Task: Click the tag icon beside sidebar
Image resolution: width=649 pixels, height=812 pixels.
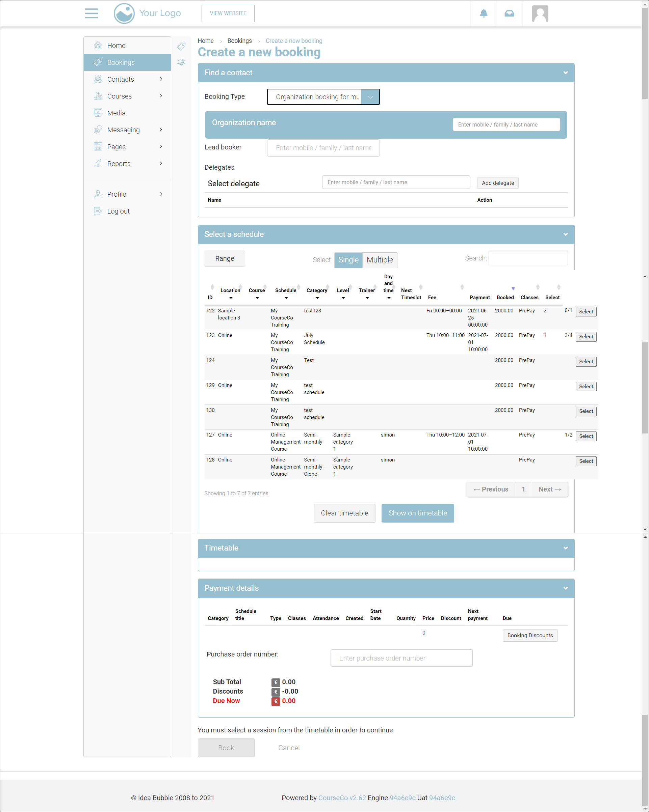Action: 181,46
